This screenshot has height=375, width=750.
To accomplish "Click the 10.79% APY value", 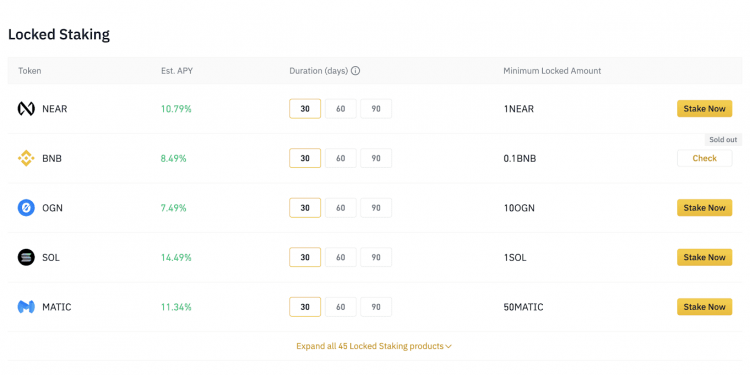I will coord(176,109).
